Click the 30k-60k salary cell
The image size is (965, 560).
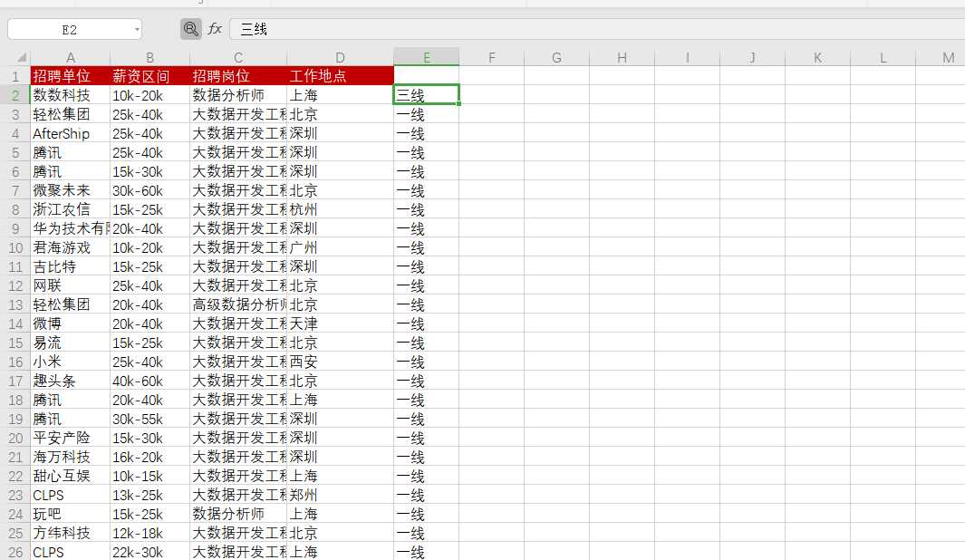pyautogui.click(x=150, y=190)
